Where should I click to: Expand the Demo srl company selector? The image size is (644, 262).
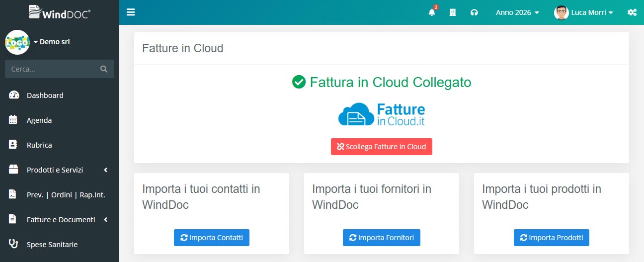tap(52, 42)
